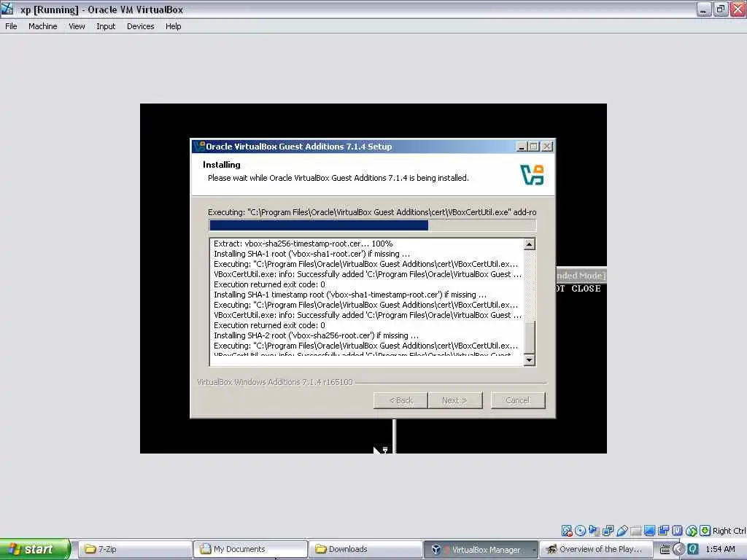Click the teal tray icon beside clock
Image resolution: width=747 pixels, height=560 pixels.
click(x=693, y=549)
